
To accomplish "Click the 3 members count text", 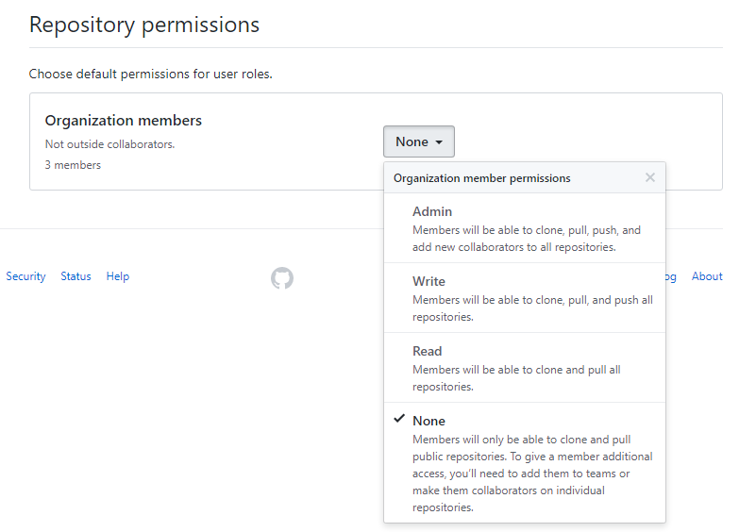I will pyautogui.click(x=73, y=165).
